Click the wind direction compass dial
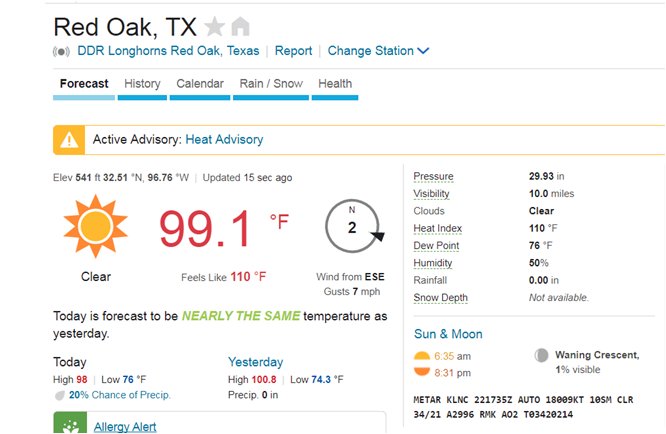The height and width of the screenshot is (434, 666). coord(353,226)
